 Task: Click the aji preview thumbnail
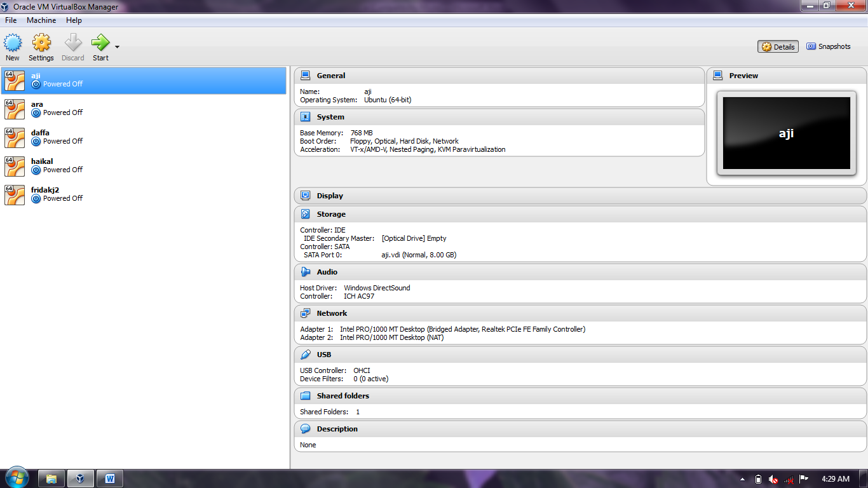787,133
